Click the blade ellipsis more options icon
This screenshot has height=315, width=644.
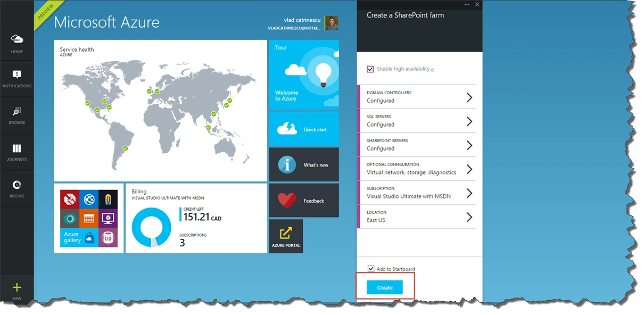(x=467, y=4)
